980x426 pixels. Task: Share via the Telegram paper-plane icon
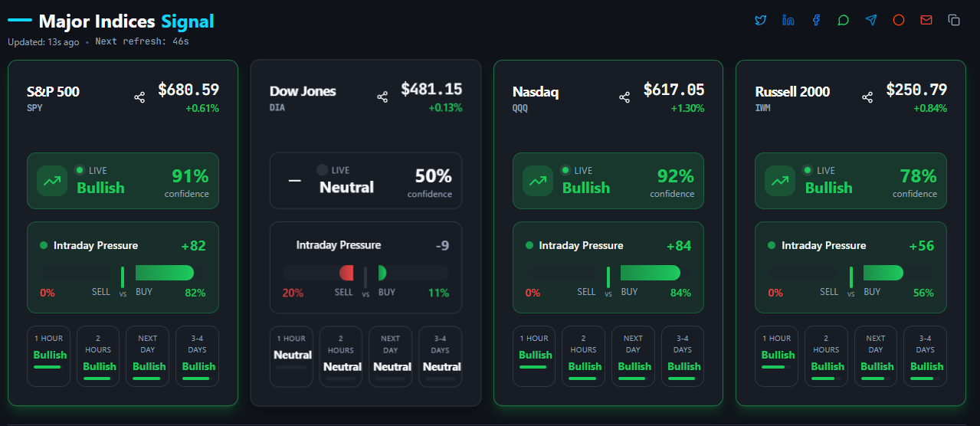coord(871,20)
